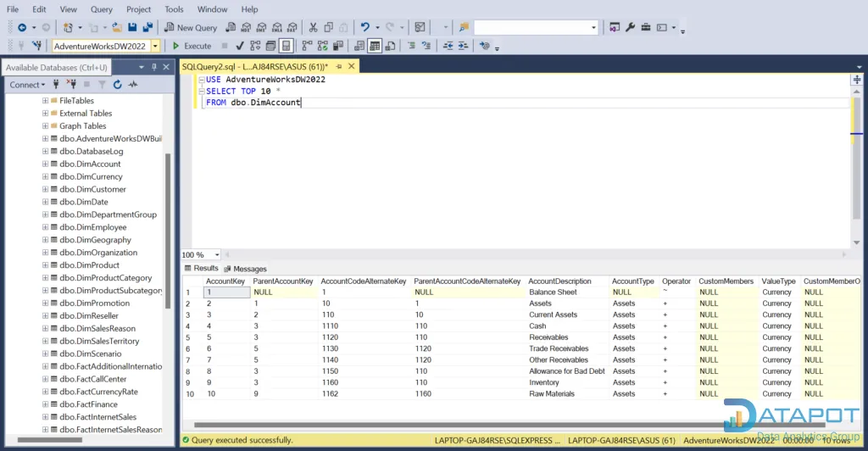
Task: Switch to the Messages tab
Action: [245, 269]
